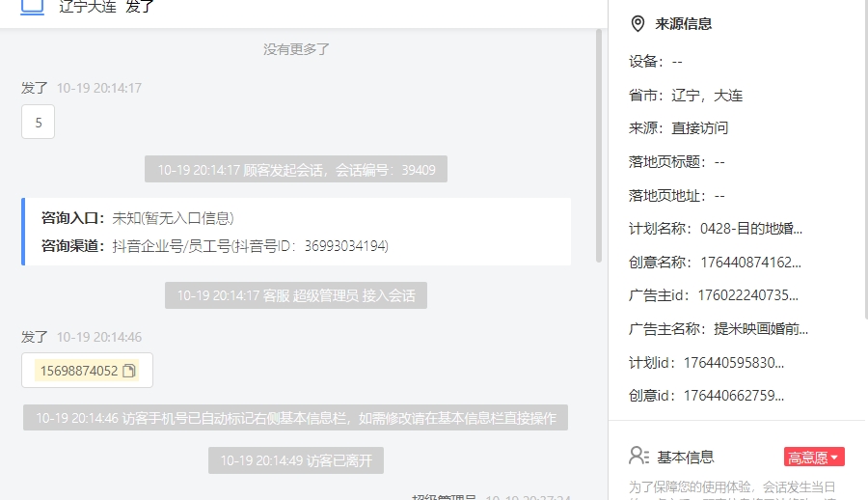Click timestamp 10-19 20:14:46 above phone number

pos(99,337)
